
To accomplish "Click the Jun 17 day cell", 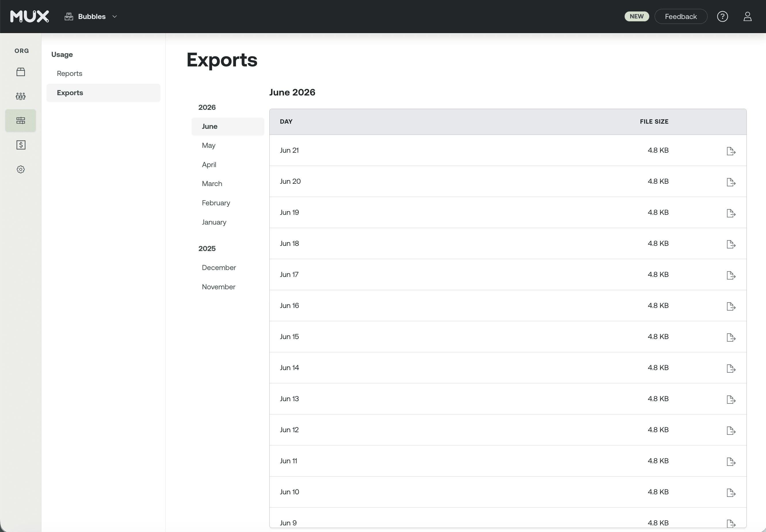I will 289,274.
